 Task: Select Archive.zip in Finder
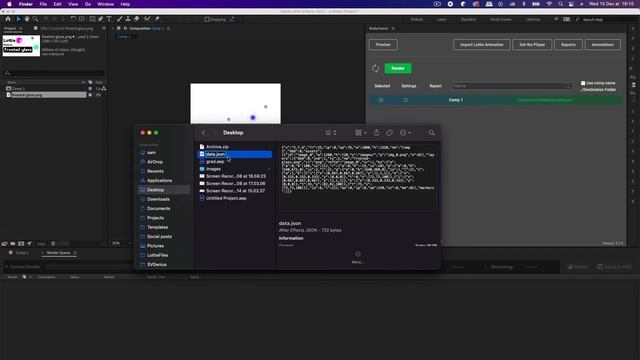[x=217, y=147]
